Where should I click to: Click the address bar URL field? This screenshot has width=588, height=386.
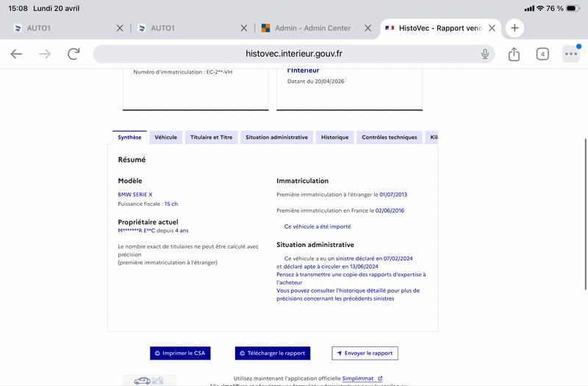294,54
